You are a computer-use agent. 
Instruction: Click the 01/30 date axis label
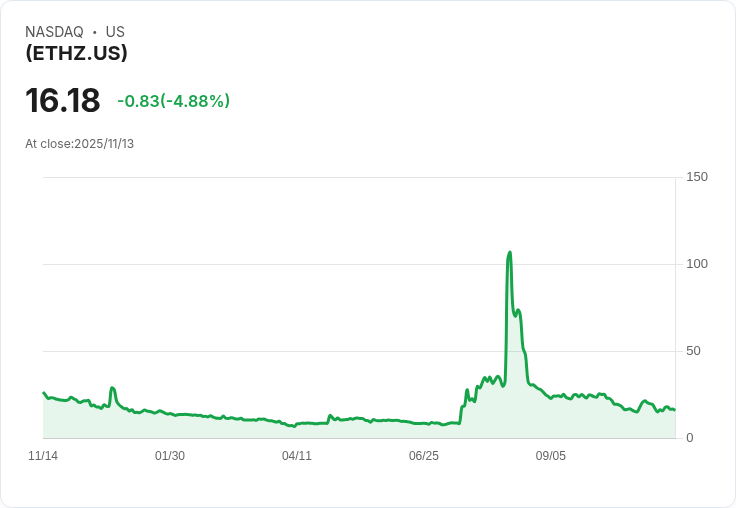[170, 456]
